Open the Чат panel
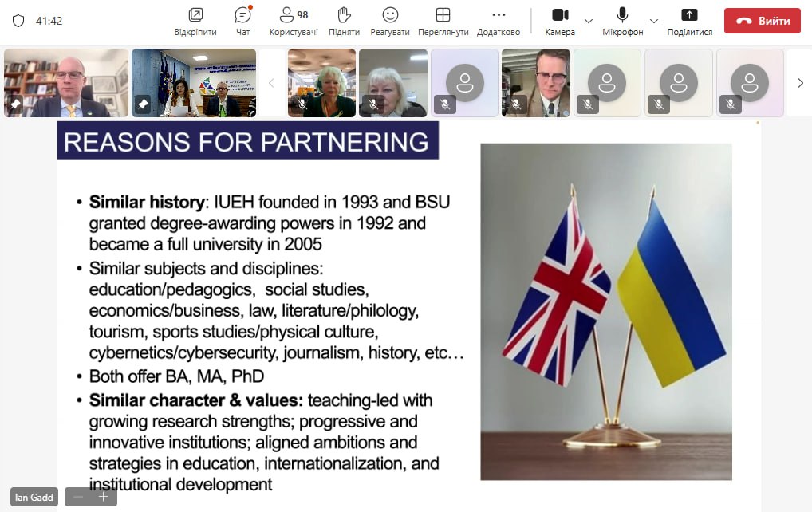 (242, 22)
